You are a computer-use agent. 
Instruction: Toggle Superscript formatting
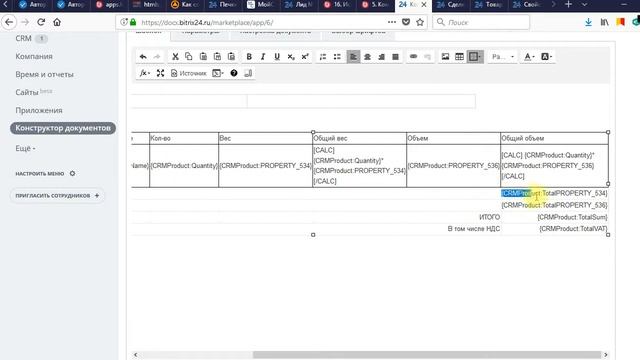(305, 57)
